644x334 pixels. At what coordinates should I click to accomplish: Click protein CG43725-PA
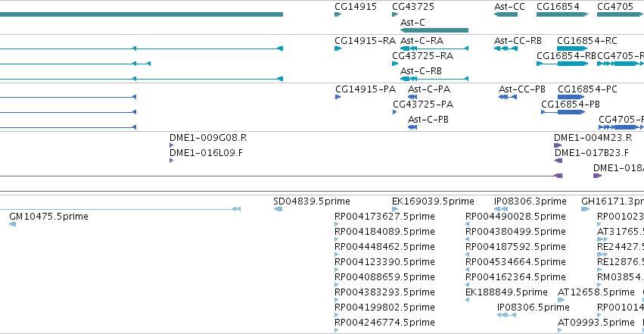click(x=395, y=112)
